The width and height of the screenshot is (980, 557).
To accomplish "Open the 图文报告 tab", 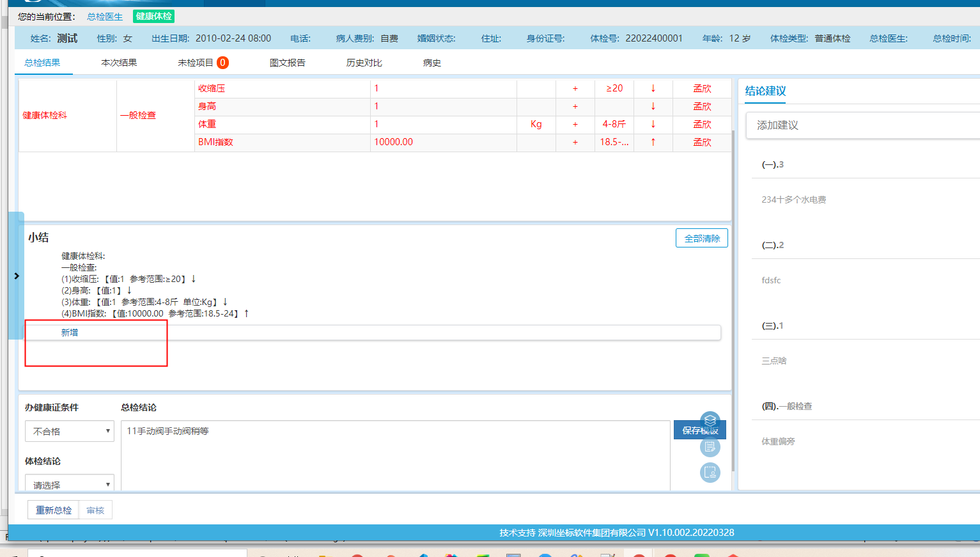I will click(288, 63).
